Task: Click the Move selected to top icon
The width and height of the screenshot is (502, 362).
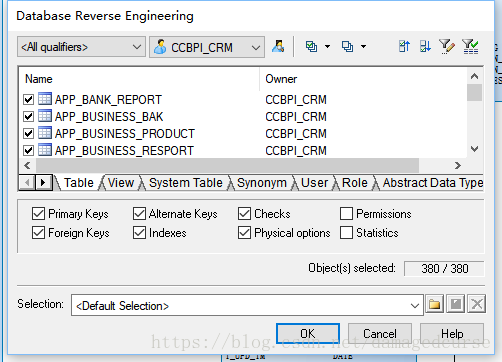Action: (x=404, y=46)
